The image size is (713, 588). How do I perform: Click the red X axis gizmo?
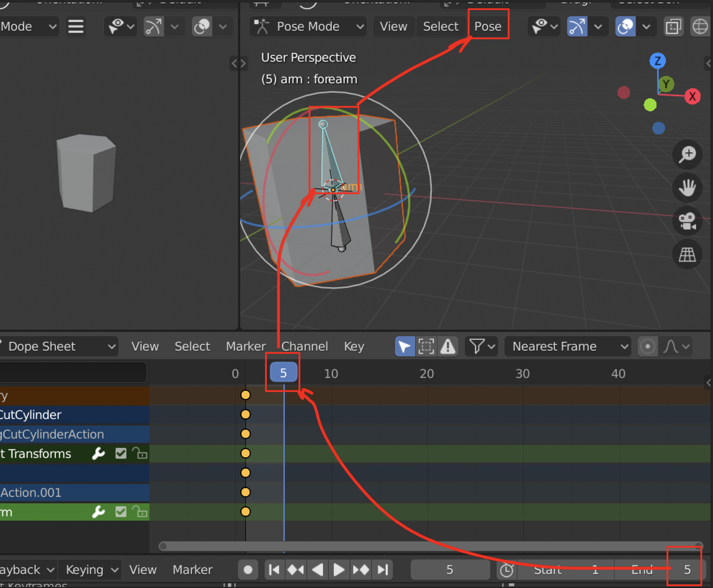[692, 97]
